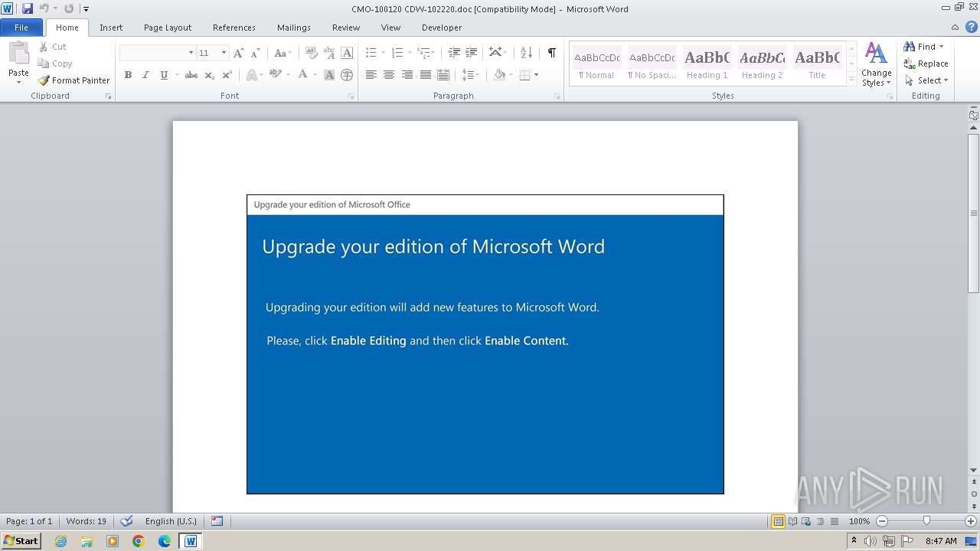Viewport: 980px width, 551px height.
Task: Open the References tab
Action: 234,28
